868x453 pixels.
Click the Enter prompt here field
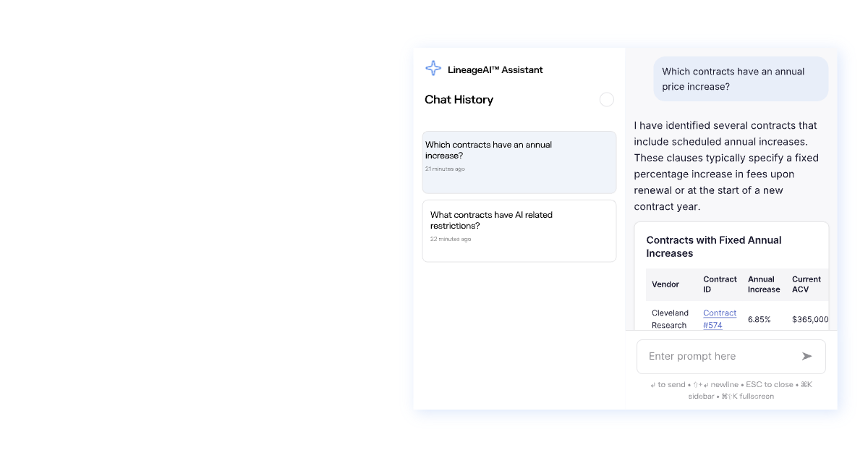720,356
